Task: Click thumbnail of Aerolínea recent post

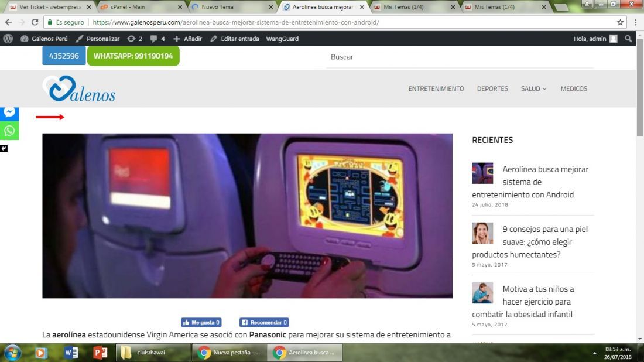Action: 482,173
